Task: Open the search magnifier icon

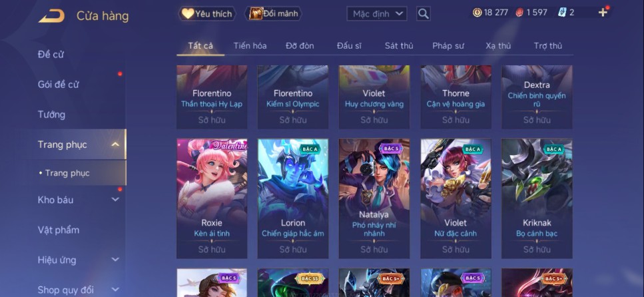Action: pos(423,13)
